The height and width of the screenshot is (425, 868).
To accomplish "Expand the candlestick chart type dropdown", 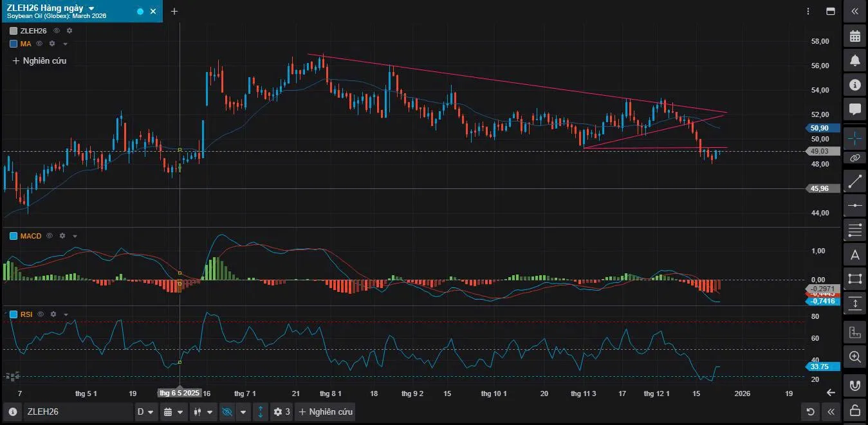I will pyautogui.click(x=203, y=411).
